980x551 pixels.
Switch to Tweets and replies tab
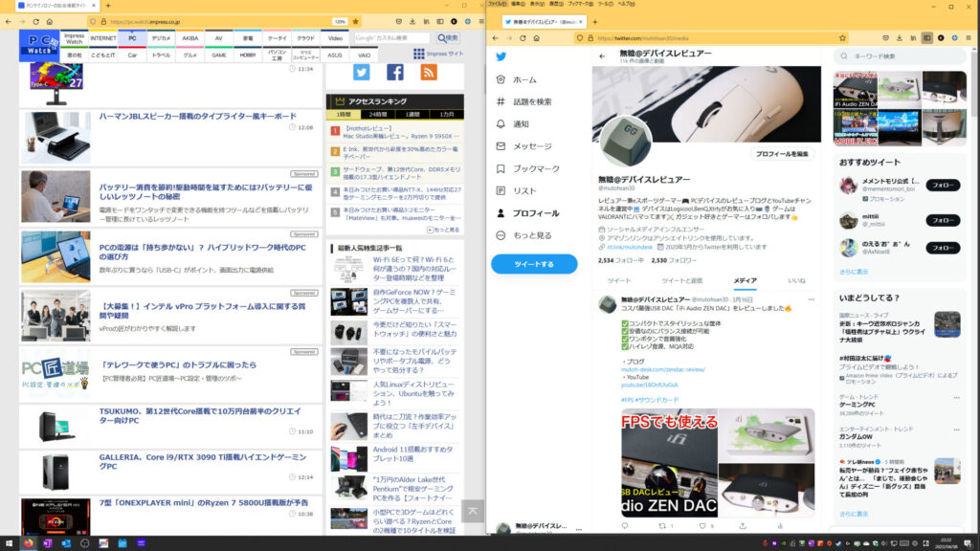[681, 281]
